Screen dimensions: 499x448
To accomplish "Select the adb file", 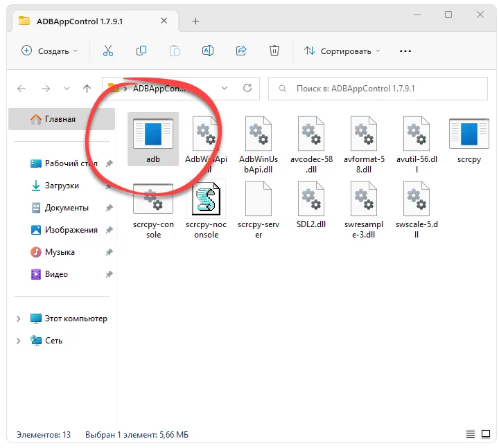I will [x=153, y=140].
